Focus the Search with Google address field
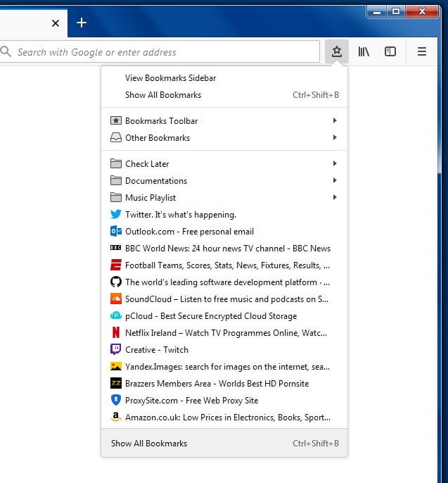 click(x=160, y=52)
